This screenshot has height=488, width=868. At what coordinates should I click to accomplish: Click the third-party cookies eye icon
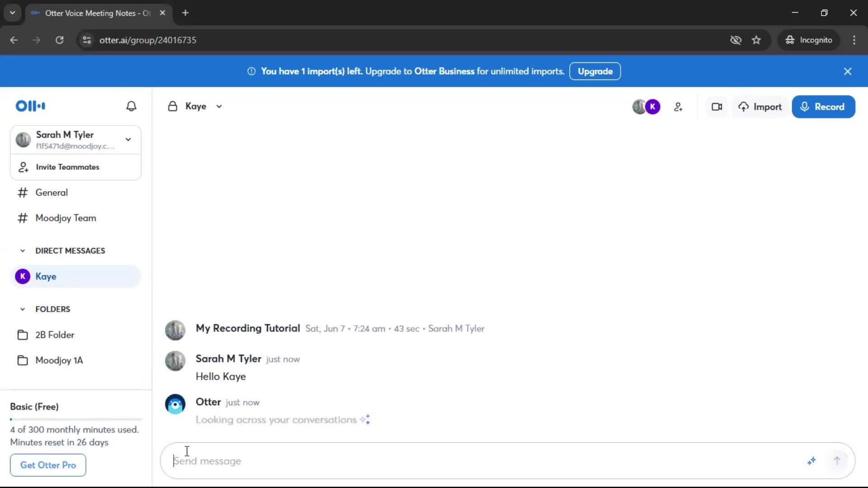[x=736, y=40]
